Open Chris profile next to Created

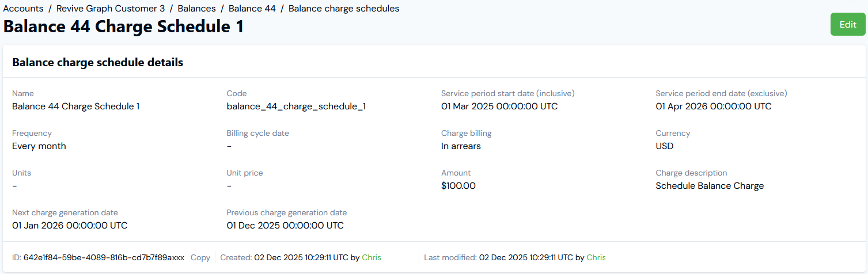point(372,257)
